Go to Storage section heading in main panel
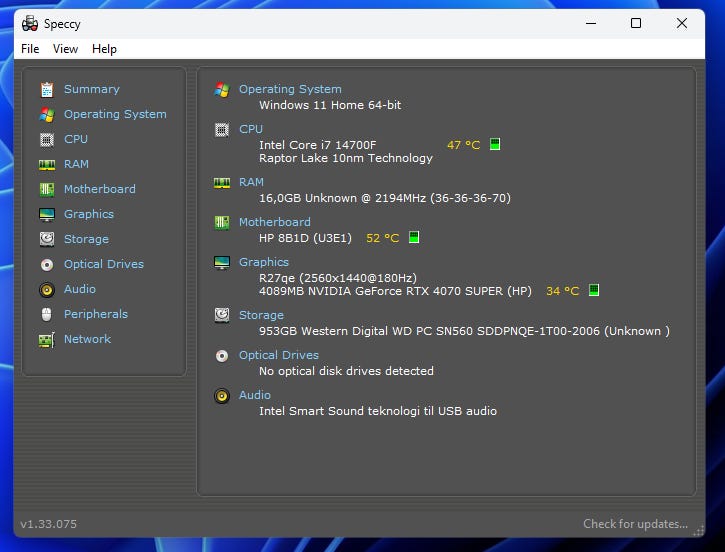 261,315
